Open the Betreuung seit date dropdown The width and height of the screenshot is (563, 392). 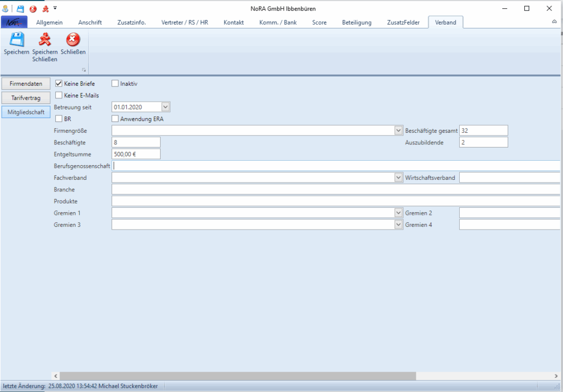pyautogui.click(x=166, y=107)
